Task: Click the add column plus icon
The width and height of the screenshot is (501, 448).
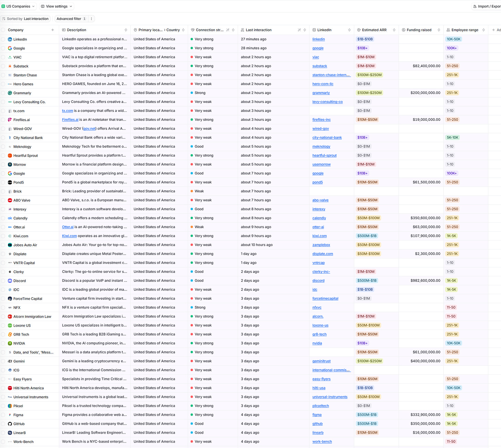Action: [493, 30]
